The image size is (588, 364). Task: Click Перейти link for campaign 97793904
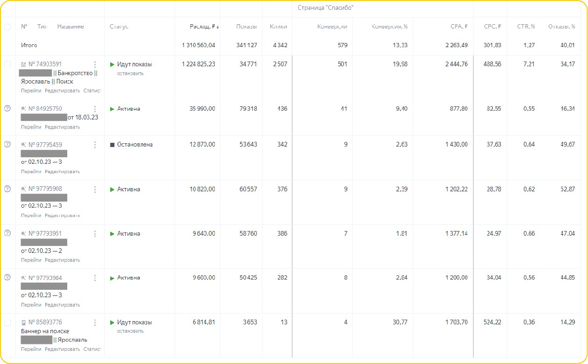point(31,305)
